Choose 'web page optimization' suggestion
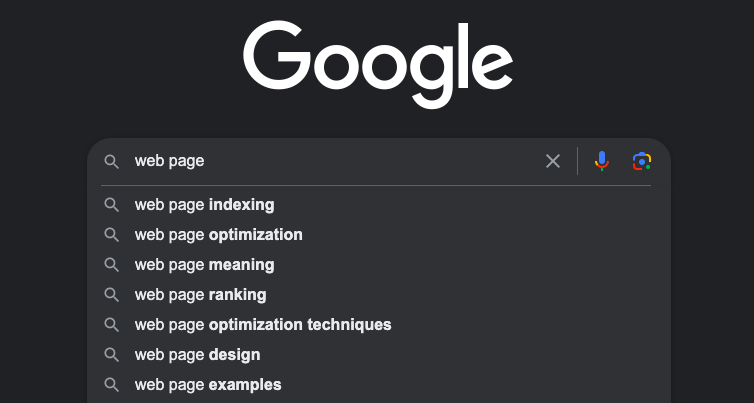This screenshot has width=754, height=403. coord(218,235)
